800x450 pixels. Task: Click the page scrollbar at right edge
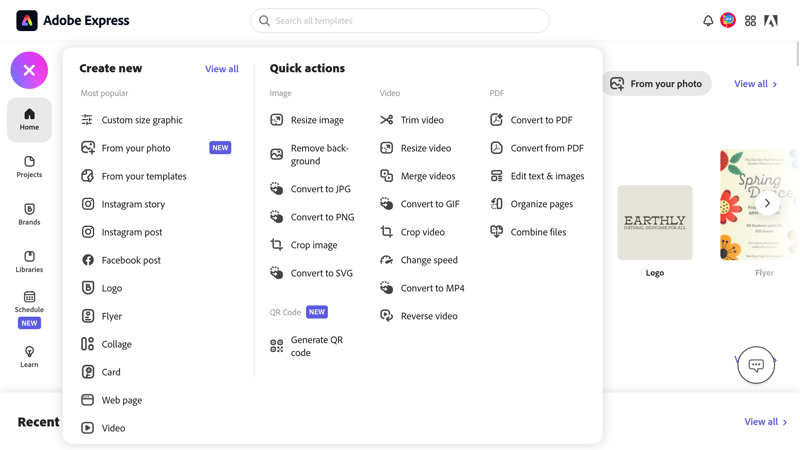click(797, 55)
